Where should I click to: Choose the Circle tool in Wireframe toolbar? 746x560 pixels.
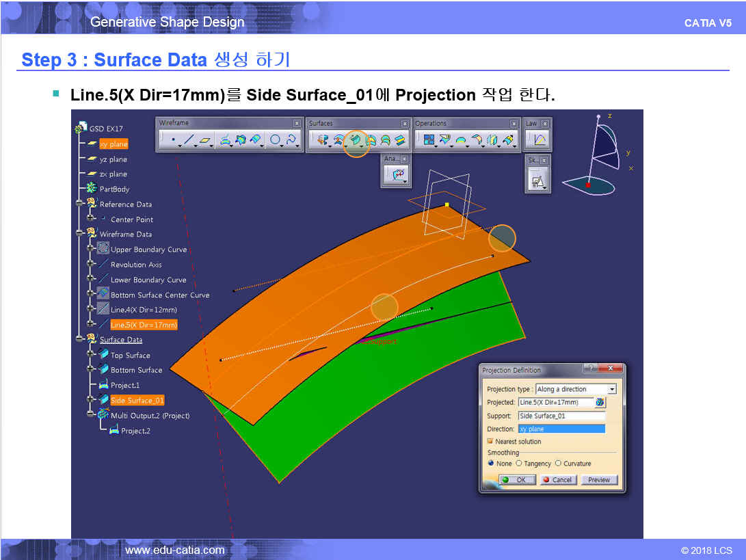pos(275,140)
